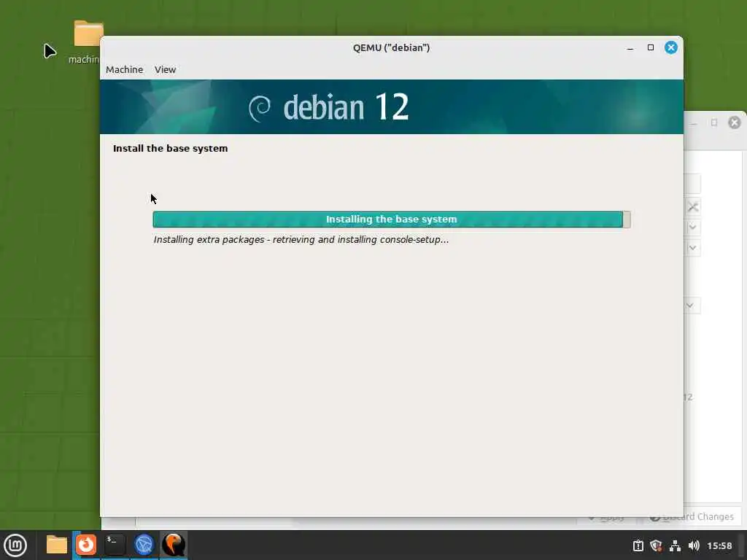The height and width of the screenshot is (560, 747).
Task: Launch Firefox from the taskbar
Action: click(86, 545)
